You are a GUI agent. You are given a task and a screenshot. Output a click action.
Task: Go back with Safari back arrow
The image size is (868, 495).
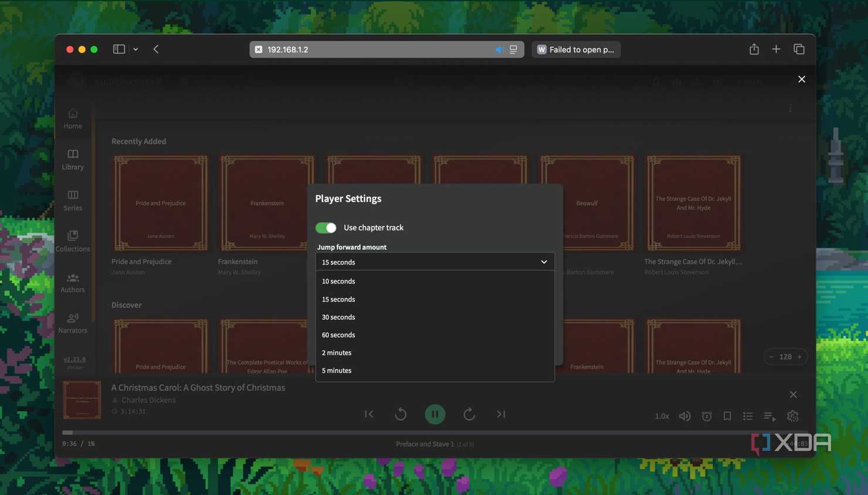point(156,49)
